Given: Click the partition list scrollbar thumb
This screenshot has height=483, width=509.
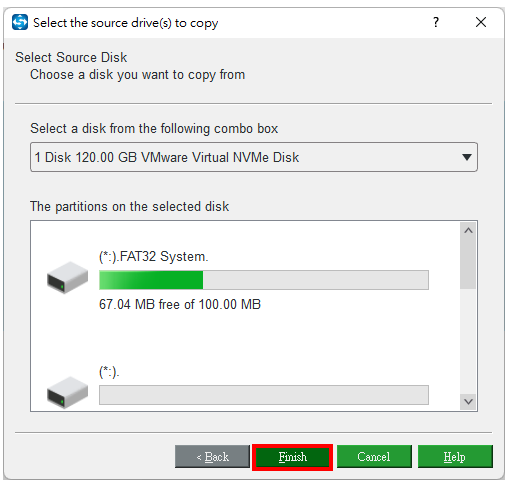Looking at the screenshot, I should [468, 263].
